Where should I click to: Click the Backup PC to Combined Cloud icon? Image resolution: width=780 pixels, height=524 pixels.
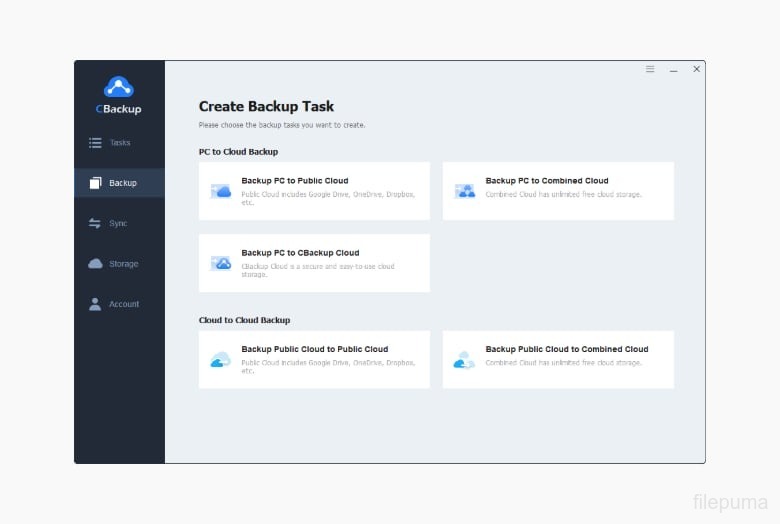click(465, 191)
